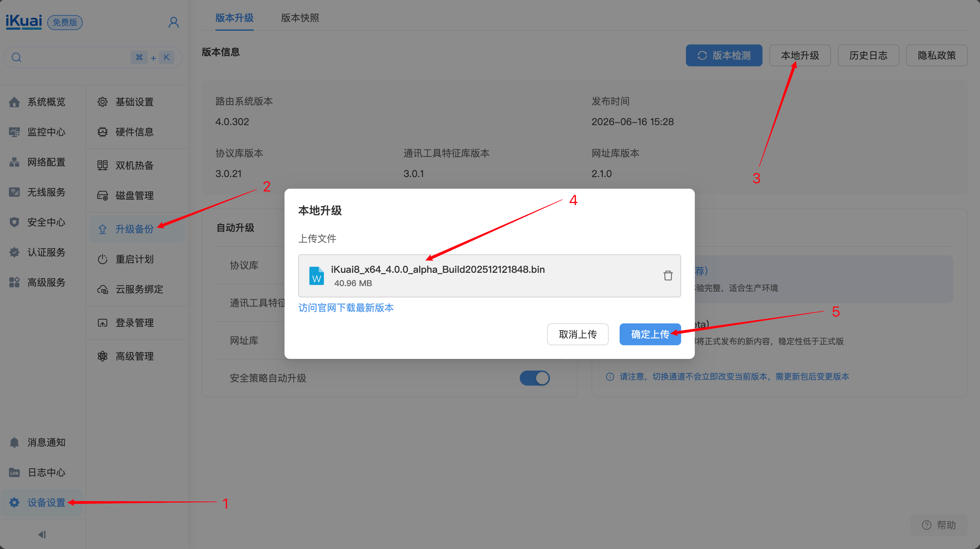The image size is (980, 549).
Task: Click the 高级服务 apps icon
Action: pyautogui.click(x=14, y=282)
